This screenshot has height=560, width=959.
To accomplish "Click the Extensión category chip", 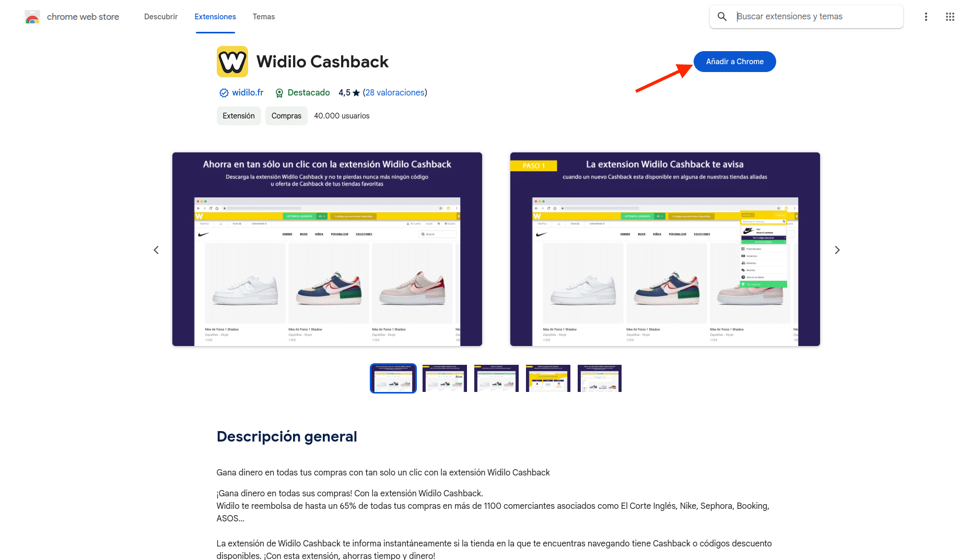I will click(239, 116).
